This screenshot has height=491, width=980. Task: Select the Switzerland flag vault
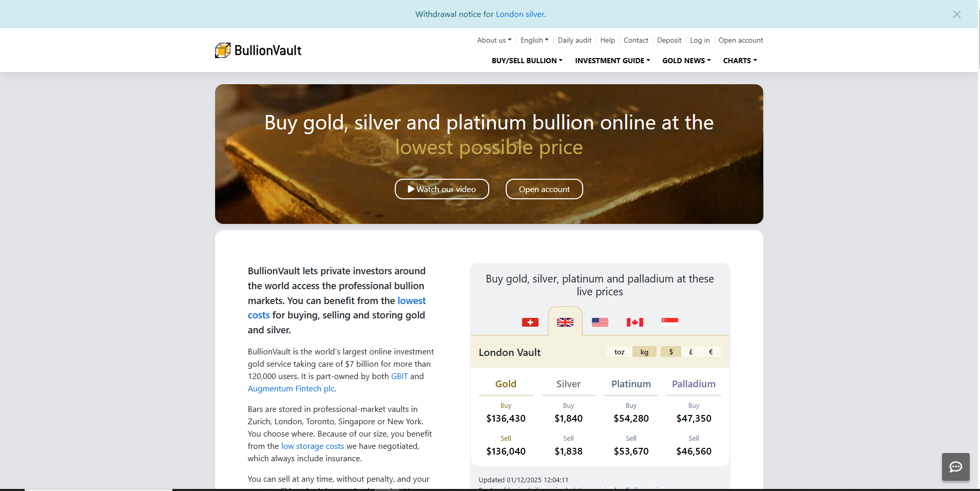pyautogui.click(x=530, y=322)
